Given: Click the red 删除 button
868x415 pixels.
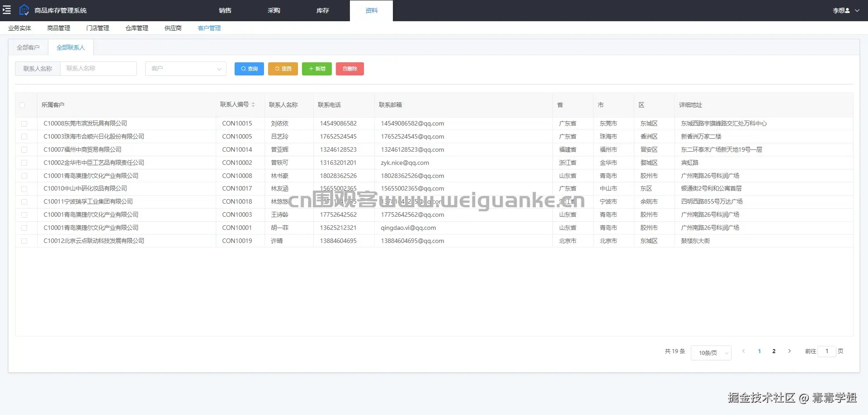Looking at the screenshot, I should coord(350,69).
